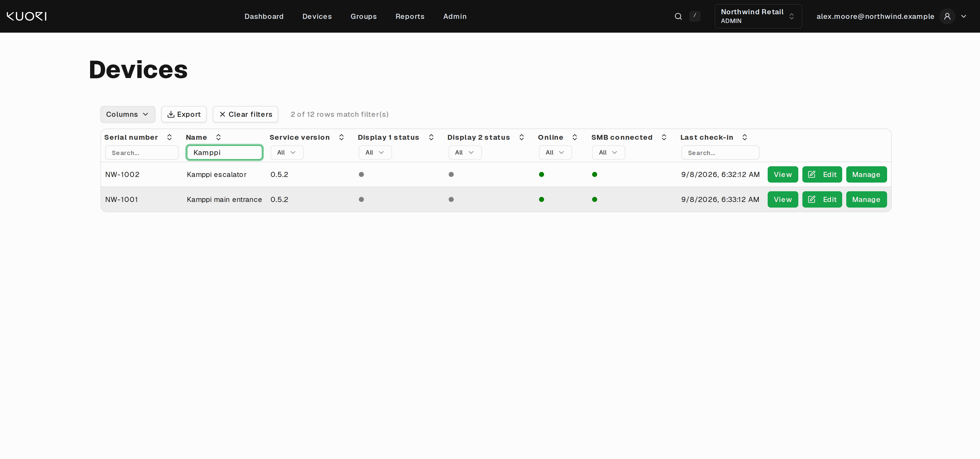Viewport: 980px width, 459px height.
Task: Edit the Kamppi main entrance device
Action: click(822, 199)
